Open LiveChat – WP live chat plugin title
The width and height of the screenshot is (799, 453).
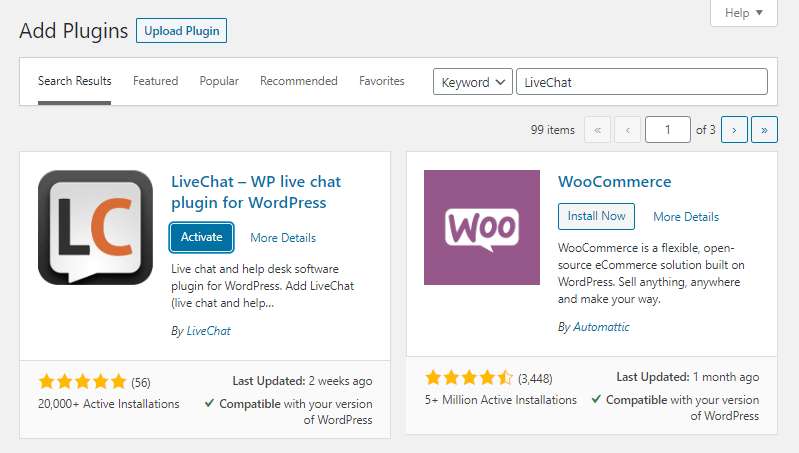256,192
